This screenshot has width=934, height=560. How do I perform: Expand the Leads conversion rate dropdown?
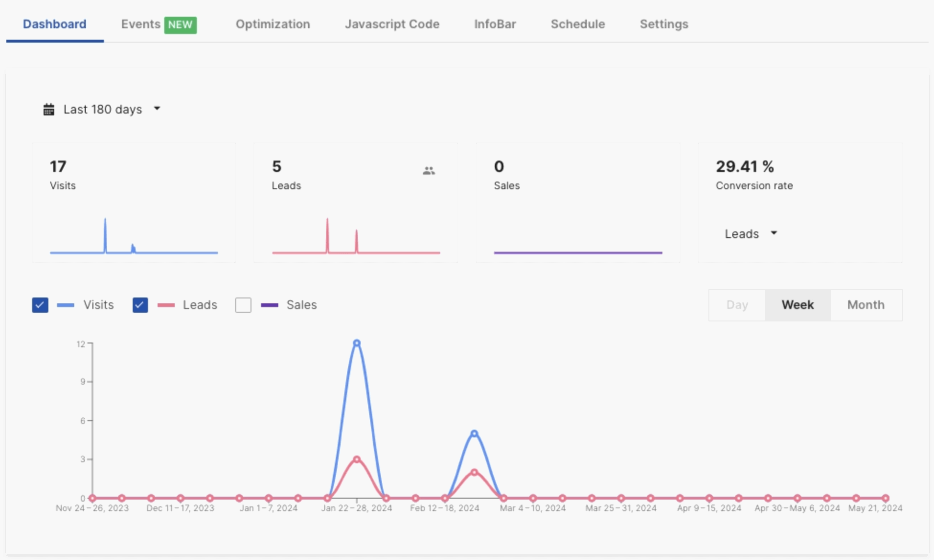[750, 234]
